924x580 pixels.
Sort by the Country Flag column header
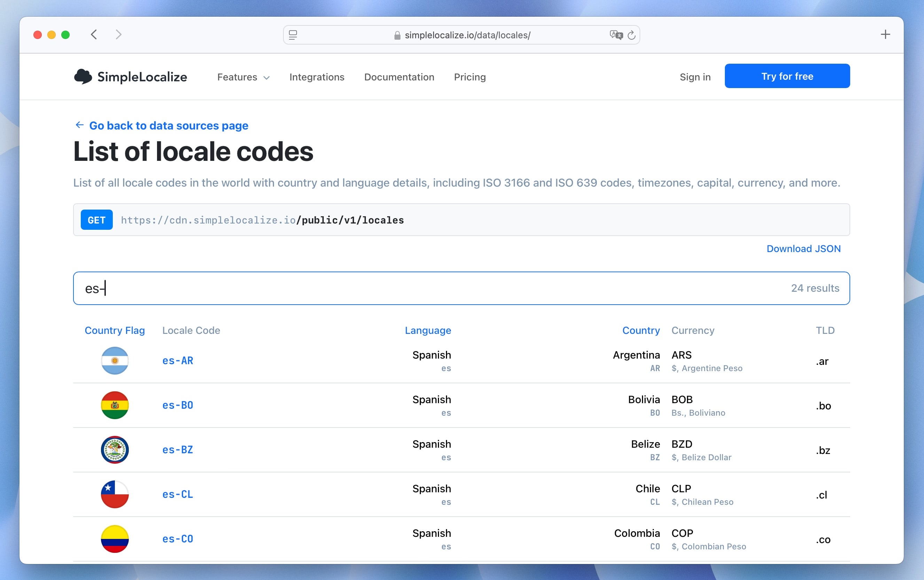tap(115, 330)
